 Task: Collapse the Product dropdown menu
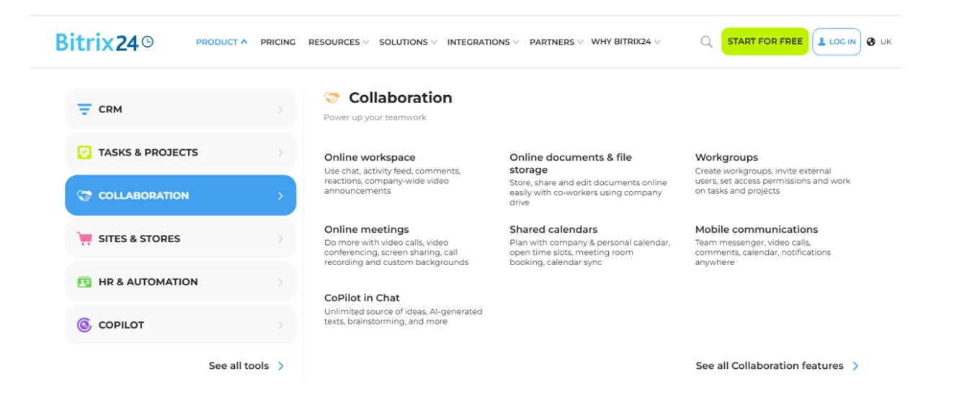click(x=221, y=42)
